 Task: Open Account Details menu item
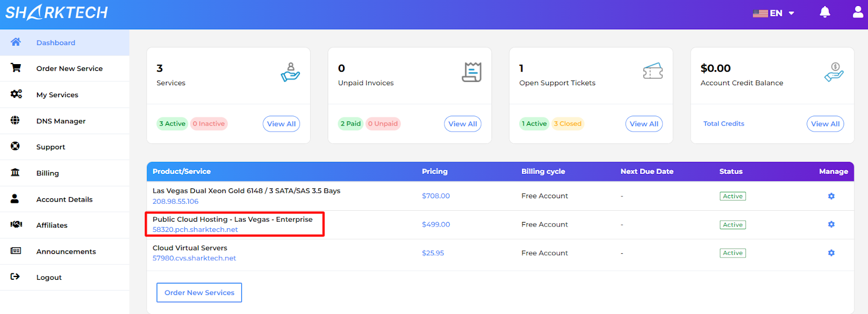[x=65, y=199]
